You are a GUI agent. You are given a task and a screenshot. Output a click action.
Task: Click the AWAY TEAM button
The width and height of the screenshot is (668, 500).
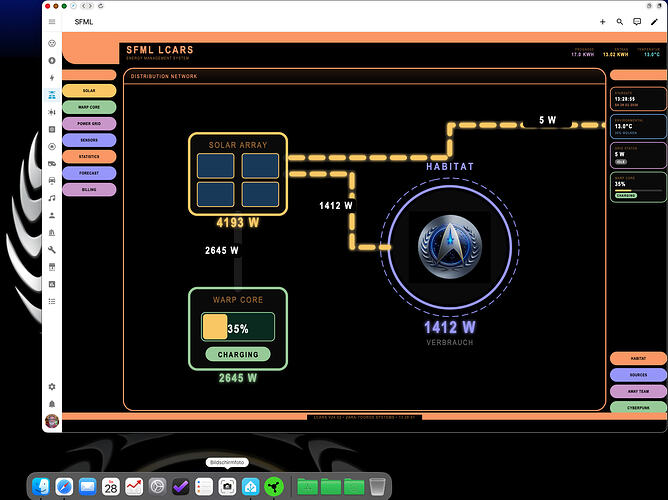[x=638, y=391]
